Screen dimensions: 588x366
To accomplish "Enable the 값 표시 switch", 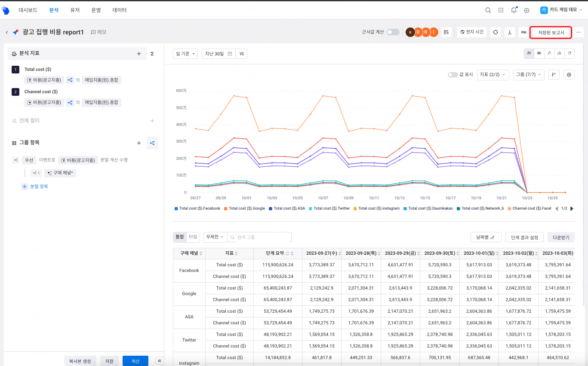I will [453, 75].
